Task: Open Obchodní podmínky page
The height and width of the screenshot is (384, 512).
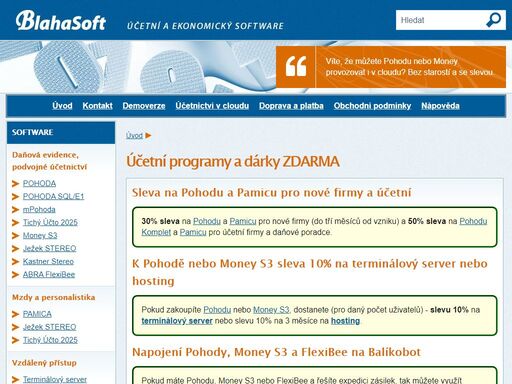Action: pos(372,106)
